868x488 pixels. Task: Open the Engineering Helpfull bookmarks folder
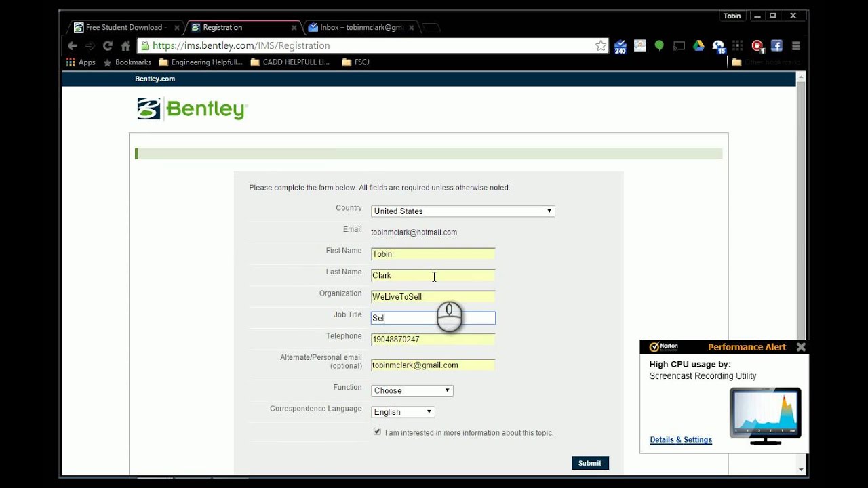click(200, 62)
